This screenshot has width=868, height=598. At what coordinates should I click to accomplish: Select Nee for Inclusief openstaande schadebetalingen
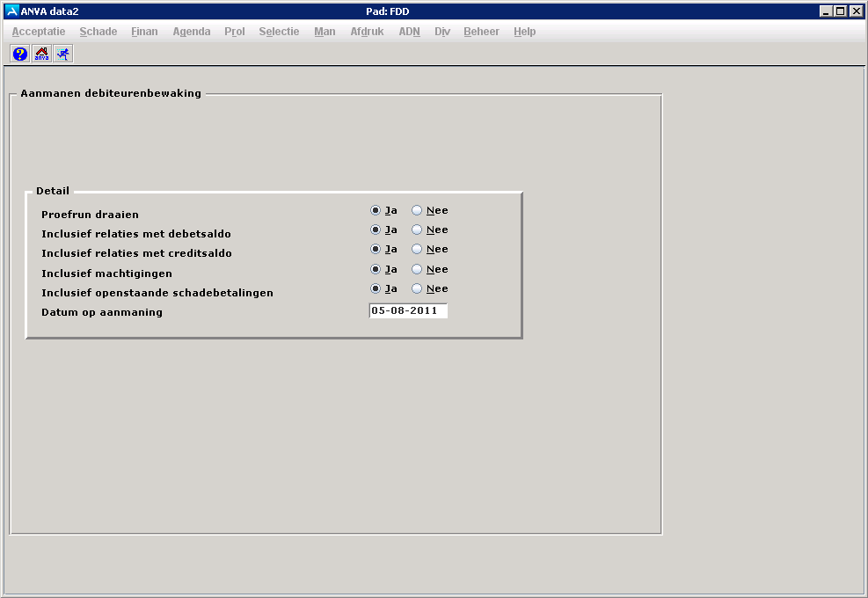point(417,288)
